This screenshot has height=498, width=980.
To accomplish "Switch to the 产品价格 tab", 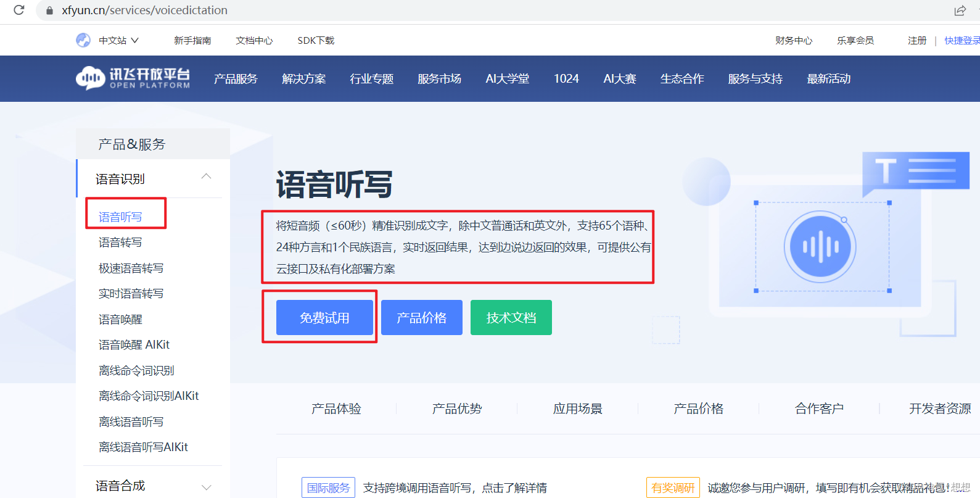I will click(x=699, y=409).
